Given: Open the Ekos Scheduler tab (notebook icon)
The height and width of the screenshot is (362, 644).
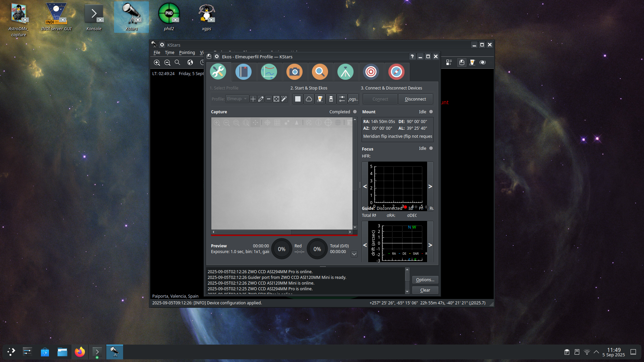Looking at the screenshot, I should click(244, 72).
